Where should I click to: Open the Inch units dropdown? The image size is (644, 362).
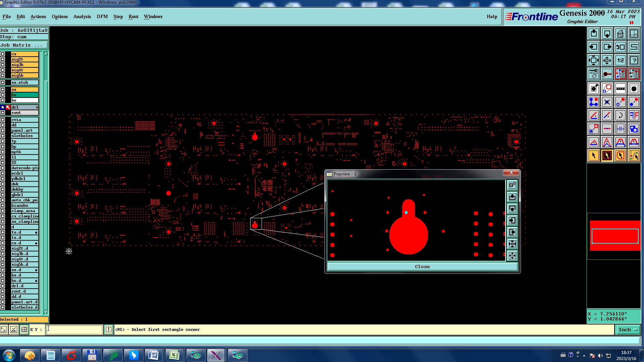[x=628, y=329]
